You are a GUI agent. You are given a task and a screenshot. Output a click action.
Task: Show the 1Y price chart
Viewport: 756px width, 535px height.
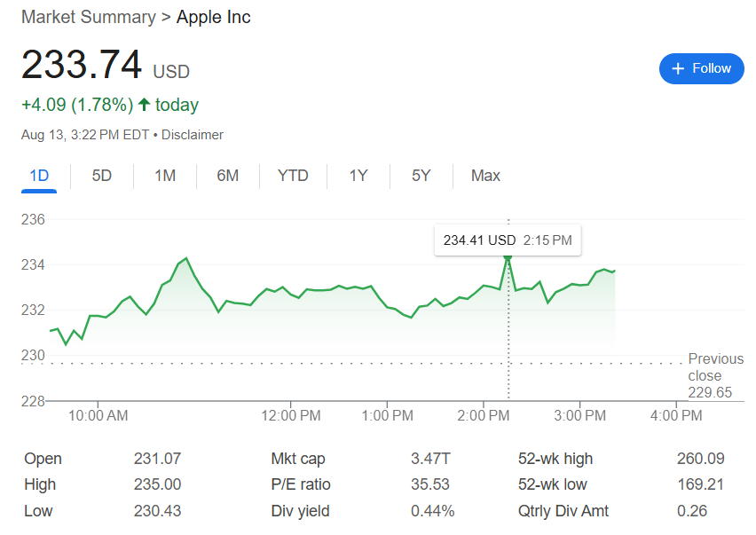(358, 176)
